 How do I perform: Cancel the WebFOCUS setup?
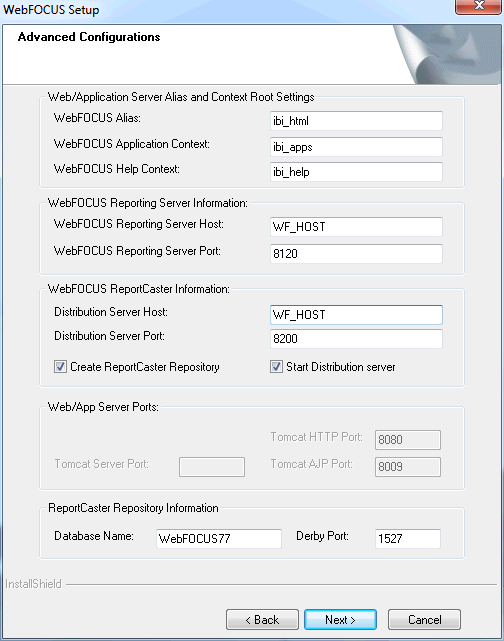424,620
